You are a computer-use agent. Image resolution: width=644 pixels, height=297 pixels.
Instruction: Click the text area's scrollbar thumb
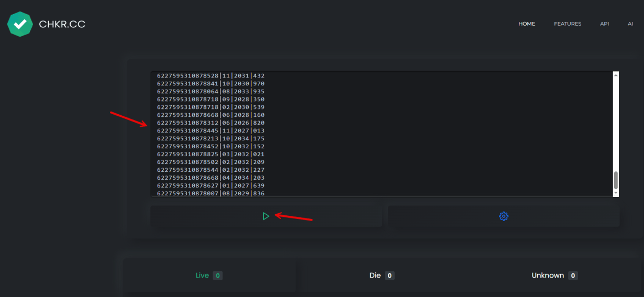coord(616,180)
